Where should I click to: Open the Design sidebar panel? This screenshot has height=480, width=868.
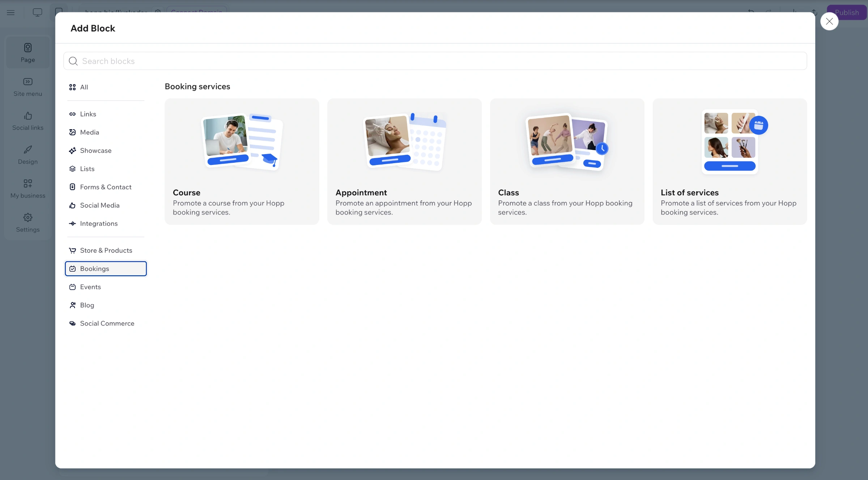[28, 155]
